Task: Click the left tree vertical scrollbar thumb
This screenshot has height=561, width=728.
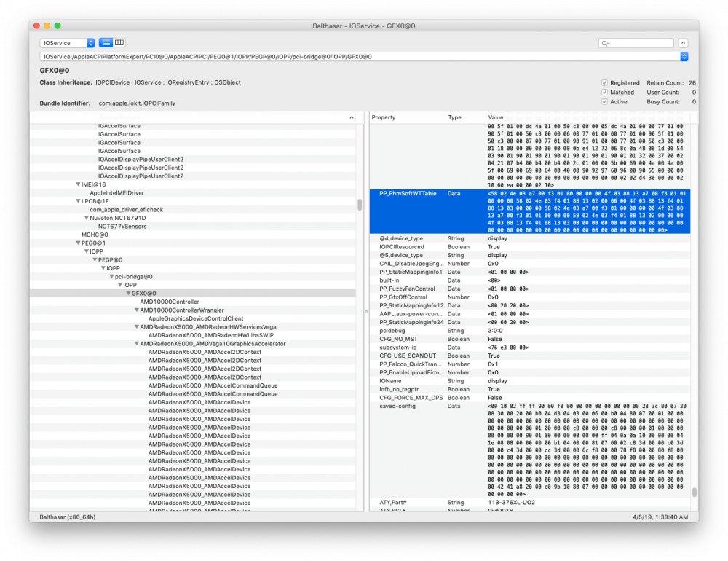Action: point(360,205)
